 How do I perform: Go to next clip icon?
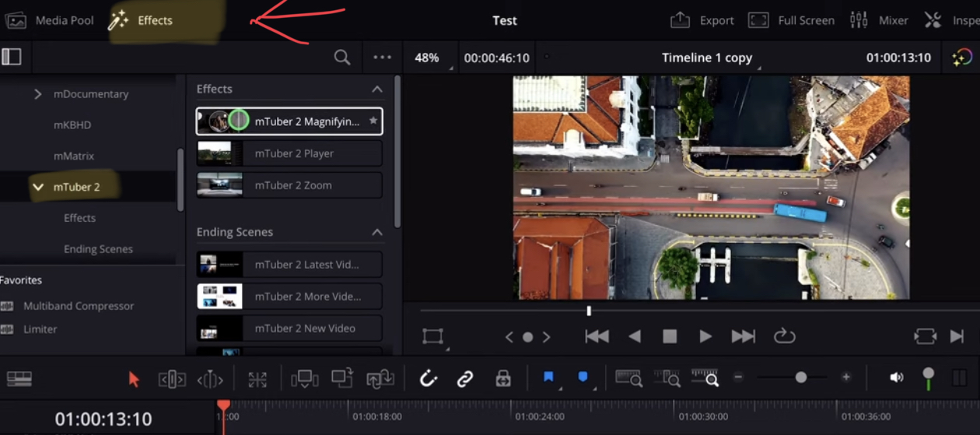click(957, 336)
